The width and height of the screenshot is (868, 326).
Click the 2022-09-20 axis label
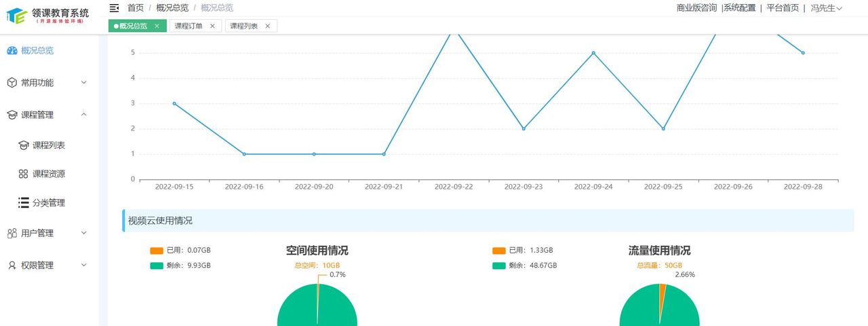(314, 187)
